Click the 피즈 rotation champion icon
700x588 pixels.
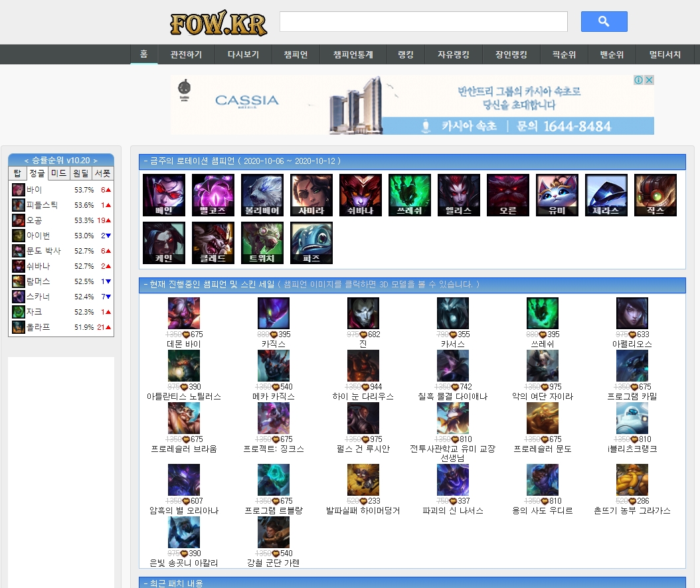pos(311,243)
